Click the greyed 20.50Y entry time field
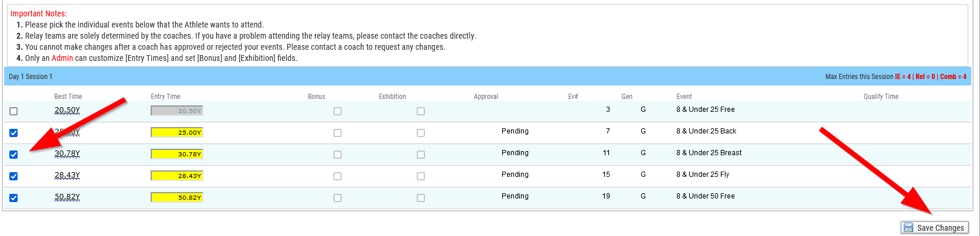 (176, 111)
